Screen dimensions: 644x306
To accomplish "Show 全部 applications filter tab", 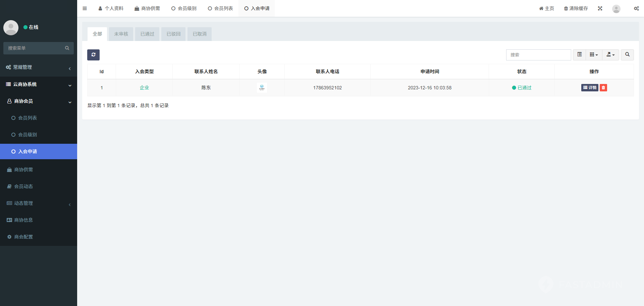I will 97,34.
